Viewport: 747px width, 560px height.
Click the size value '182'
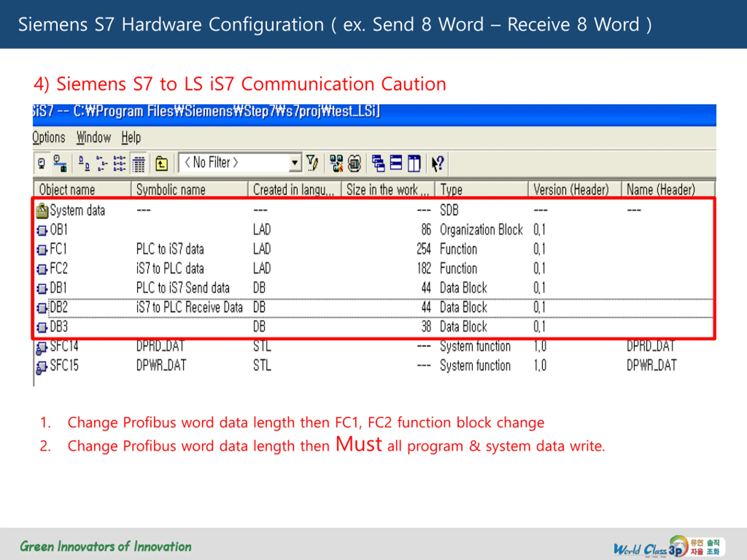[x=424, y=269]
